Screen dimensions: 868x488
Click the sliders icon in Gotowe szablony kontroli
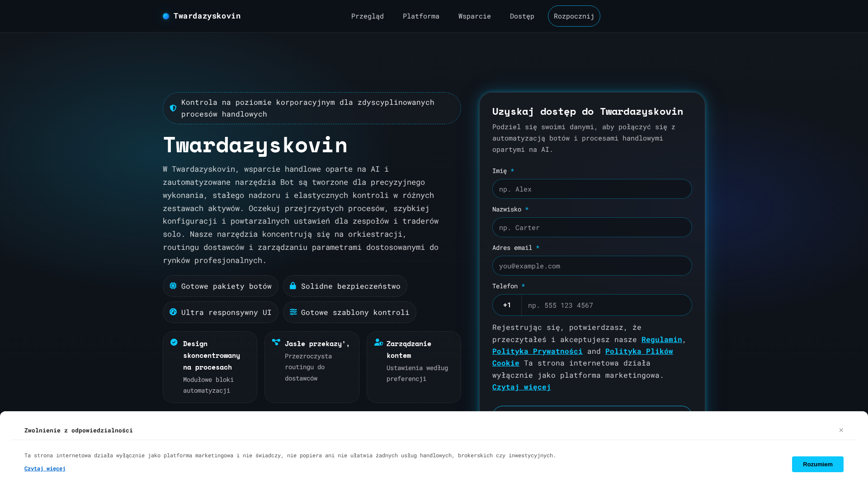293,312
